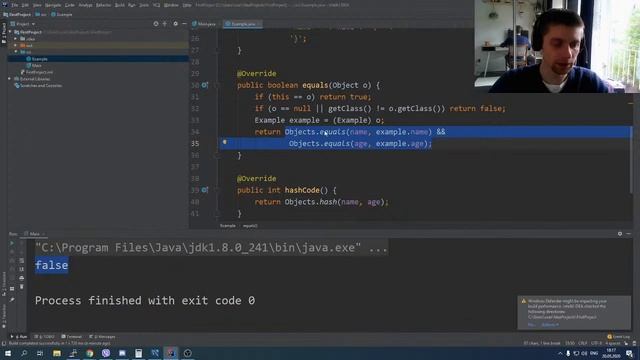
Task: Open File Explorer from the taskbar
Action: click(57, 353)
